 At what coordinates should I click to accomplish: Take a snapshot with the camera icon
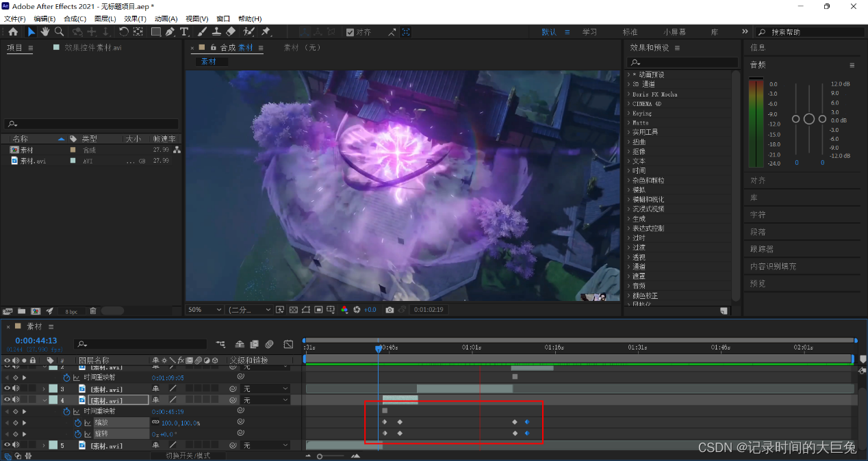click(390, 310)
